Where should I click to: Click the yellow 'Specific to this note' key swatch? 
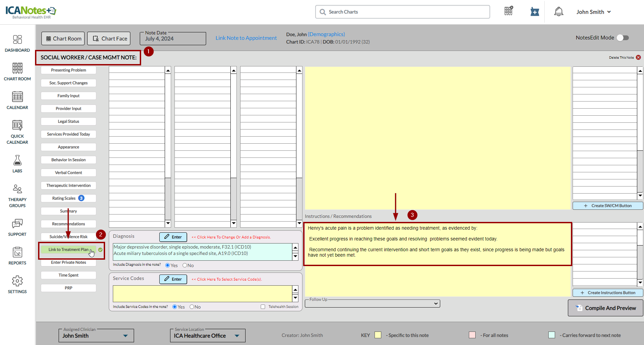point(378,335)
